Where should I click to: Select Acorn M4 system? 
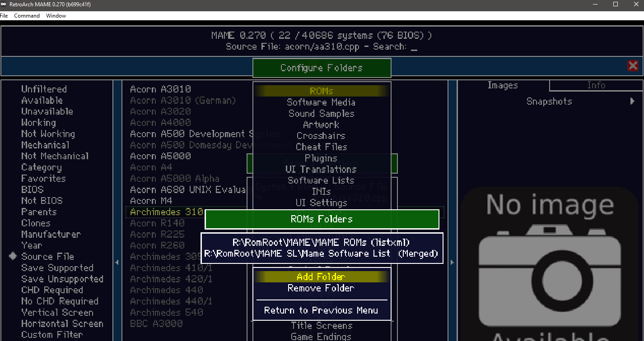[x=151, y=201]
